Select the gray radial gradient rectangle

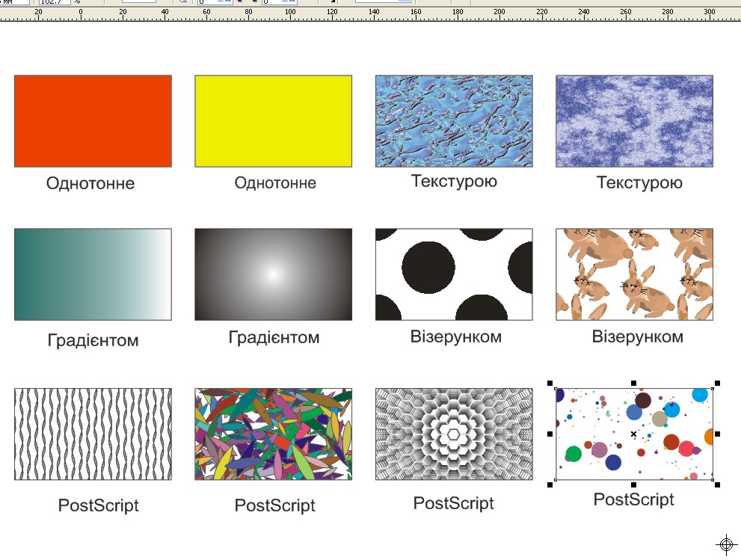click(274, 274)
